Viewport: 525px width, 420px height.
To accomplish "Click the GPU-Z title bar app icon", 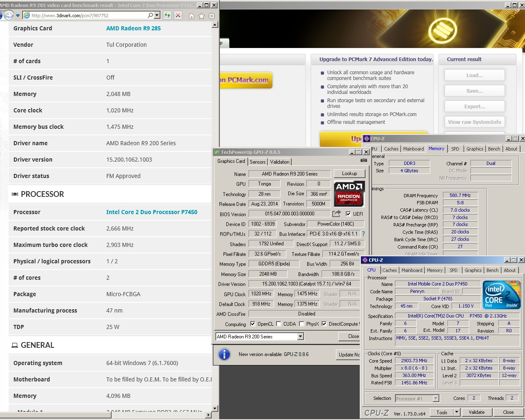I will point(217,152).
